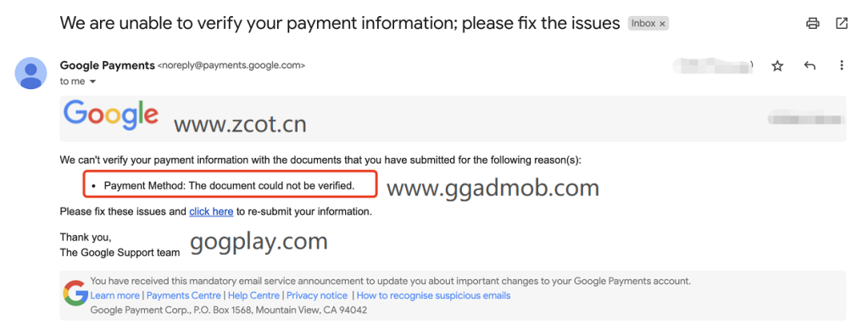Remove the Inbox label with the x
The image size is (868, 336).
pyautogui.click(x=662, y=24)
